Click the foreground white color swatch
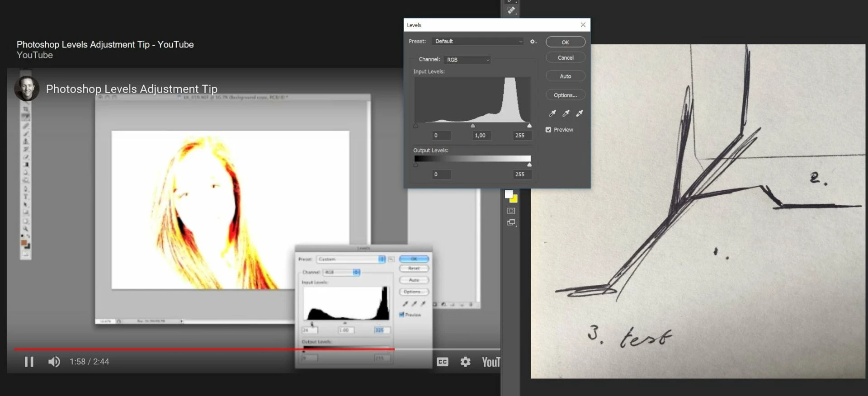 509,194
